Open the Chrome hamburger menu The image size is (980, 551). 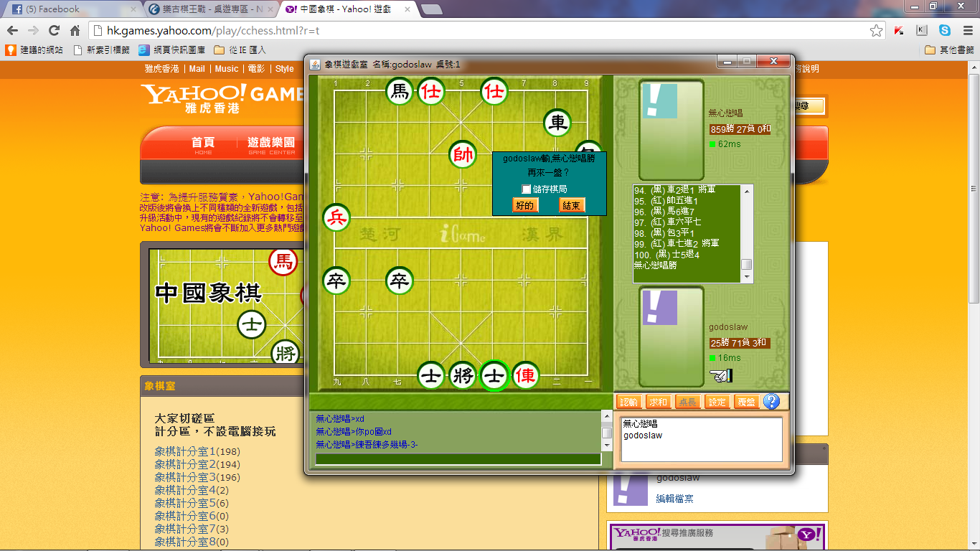point(967,30)
